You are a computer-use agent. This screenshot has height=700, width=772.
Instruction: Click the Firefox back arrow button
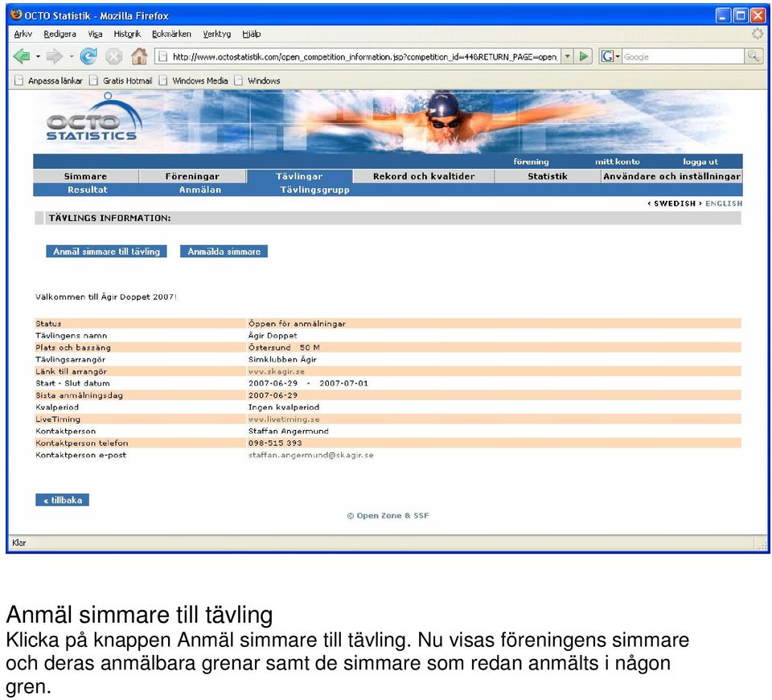tap(21, 56)
